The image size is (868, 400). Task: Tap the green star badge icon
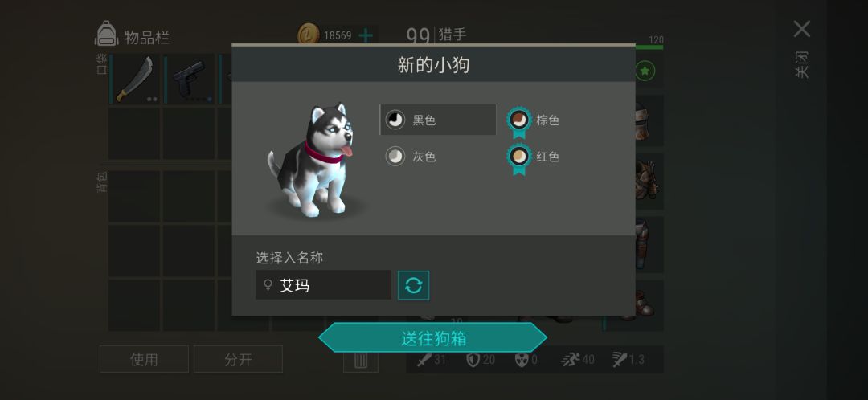(x=645, y=71)
